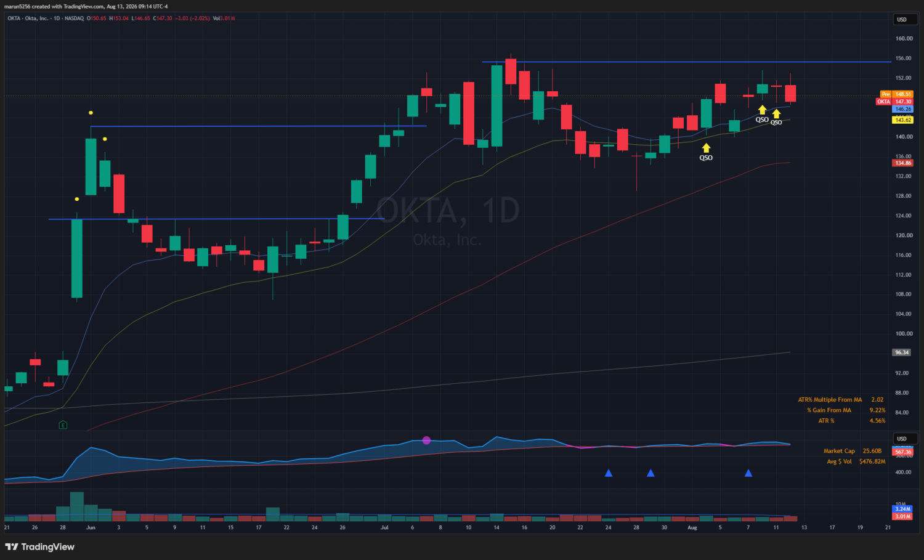Click the blue triangle marker near August 7

pos(748,473)
